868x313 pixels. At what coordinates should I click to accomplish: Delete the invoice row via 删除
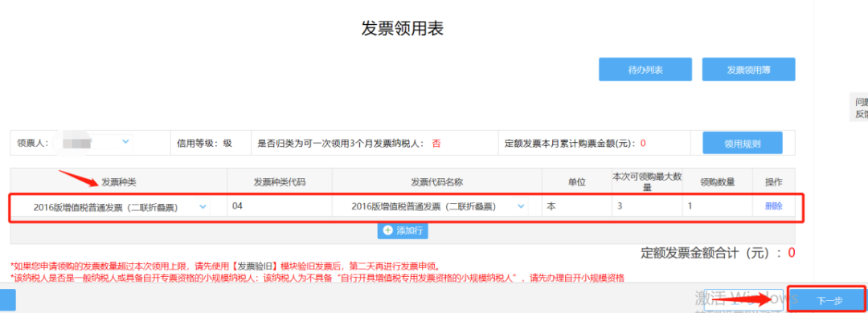click(x=773, y=206)
